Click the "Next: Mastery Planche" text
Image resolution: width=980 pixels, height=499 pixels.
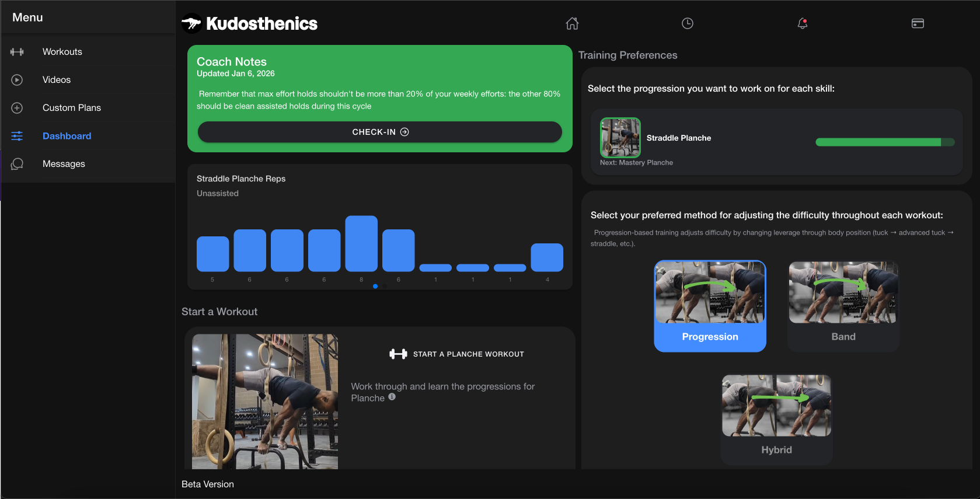[636, 163]
